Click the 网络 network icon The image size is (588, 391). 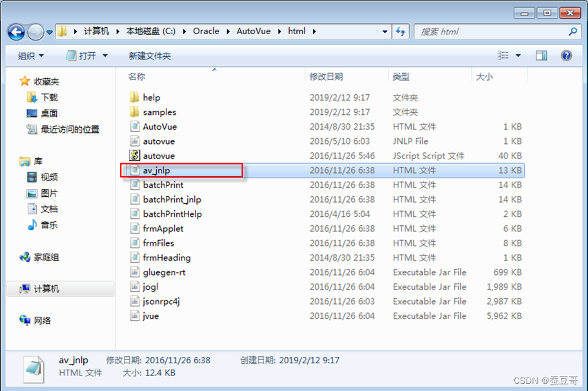pyautogui.click(x=25, y=320)
